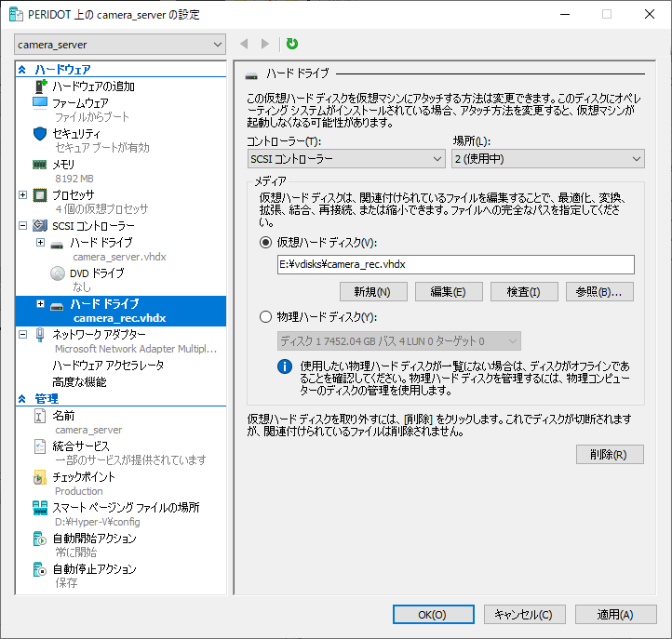Click the DVD ドライブ disc icon
Image resolution: width=672 pixels, height=639 pixels.
pyautogui.click(x=58, y=273)
